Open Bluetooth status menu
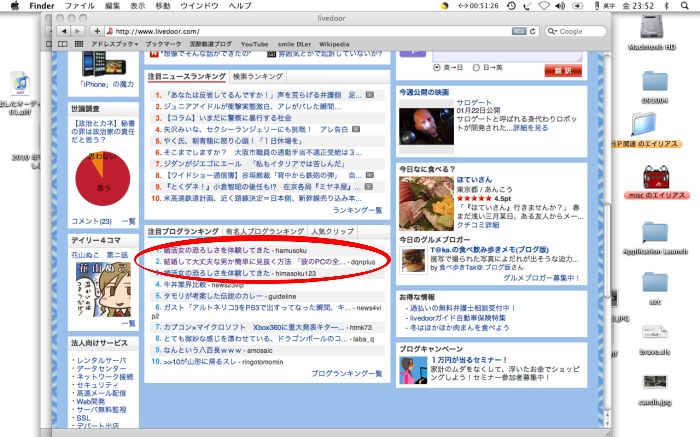The width and height of the screenshot is (700, 437). [667, 6]
